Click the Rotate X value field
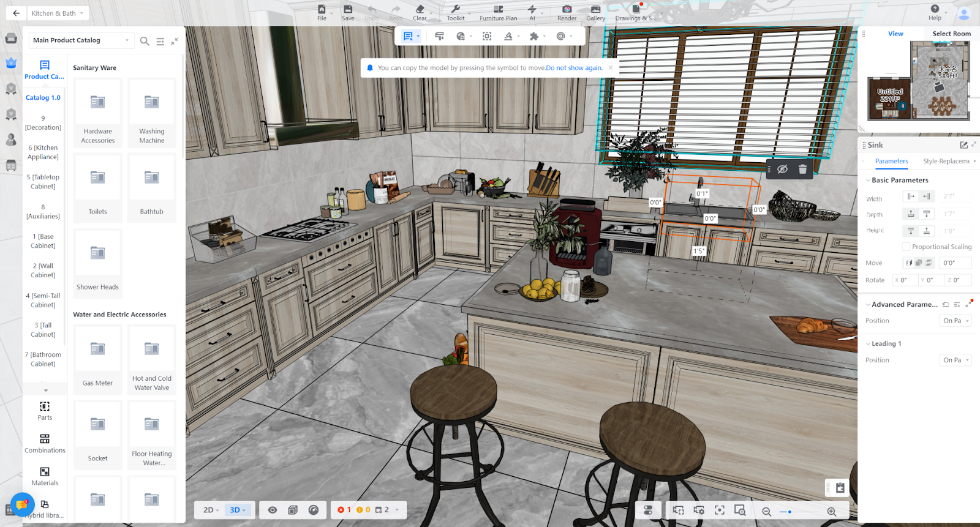Screen dimensions: 980x527 (905, 280)
